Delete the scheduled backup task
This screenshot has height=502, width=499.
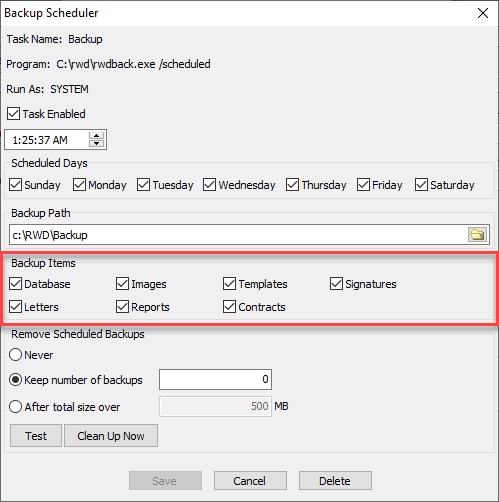[x=335, y=481]
